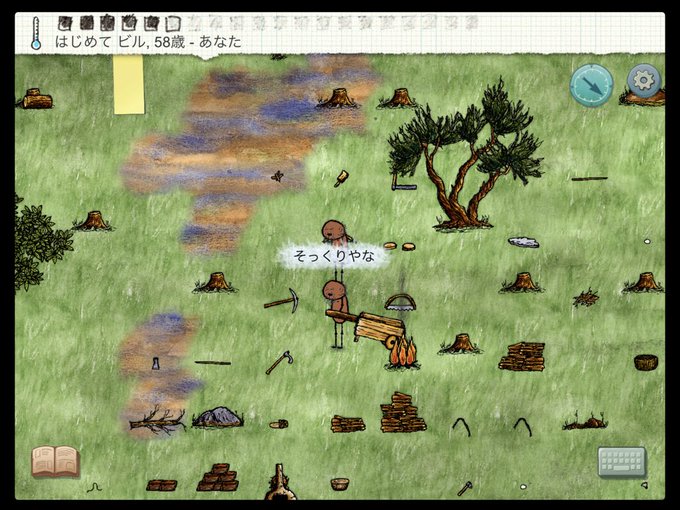The height and width of the screenshot is (510, 680).
Task: Tap the brown leaf on the mud
Action: tap(277, 177)
